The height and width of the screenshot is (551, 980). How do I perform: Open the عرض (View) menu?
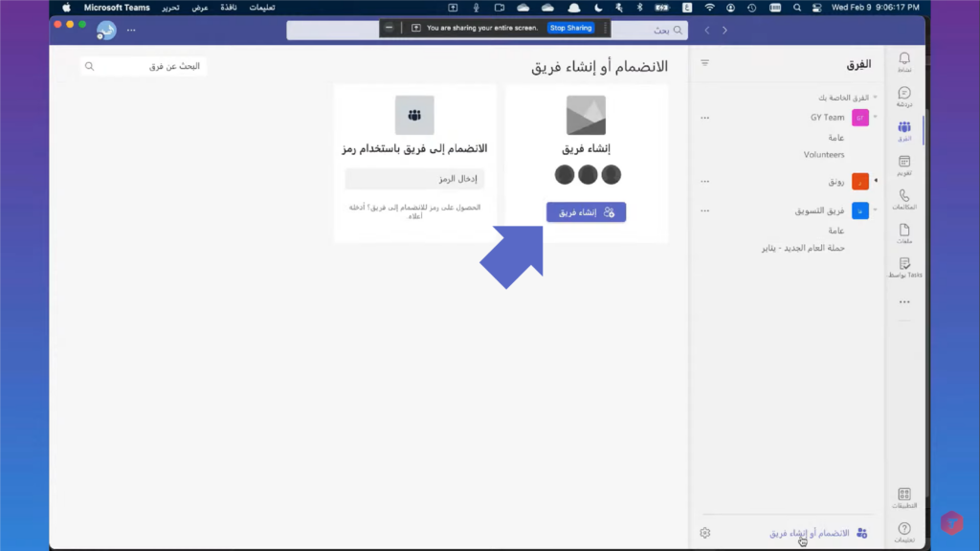(200, 8)
